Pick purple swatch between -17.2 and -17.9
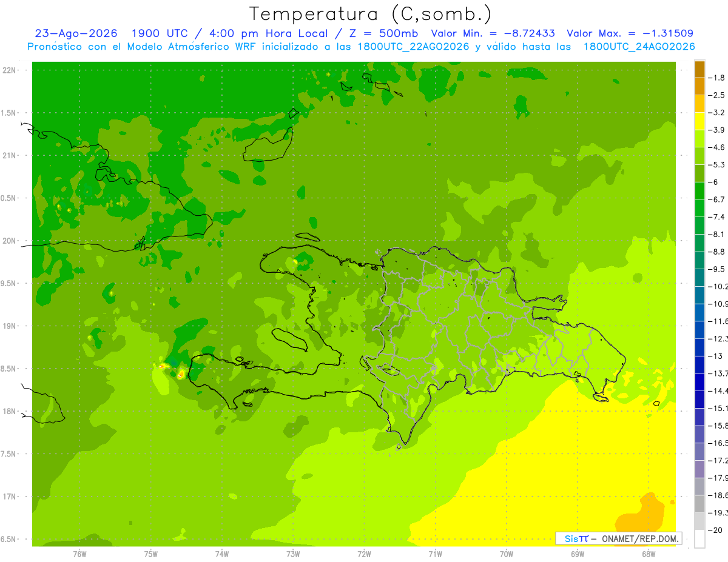 click(x=699, y=469)
